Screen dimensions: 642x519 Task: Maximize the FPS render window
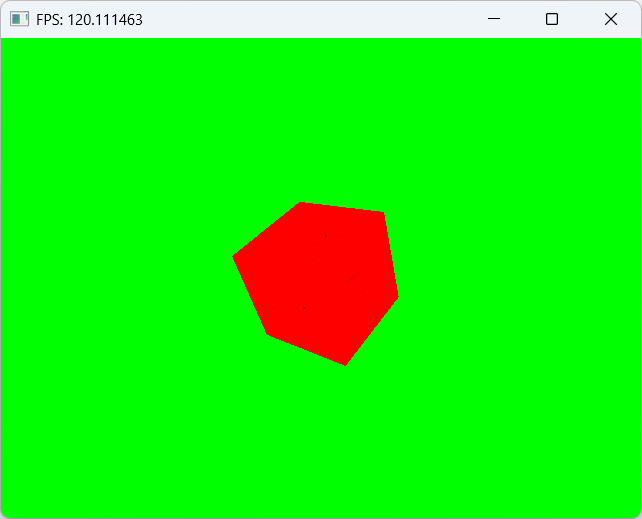(551, 19)
